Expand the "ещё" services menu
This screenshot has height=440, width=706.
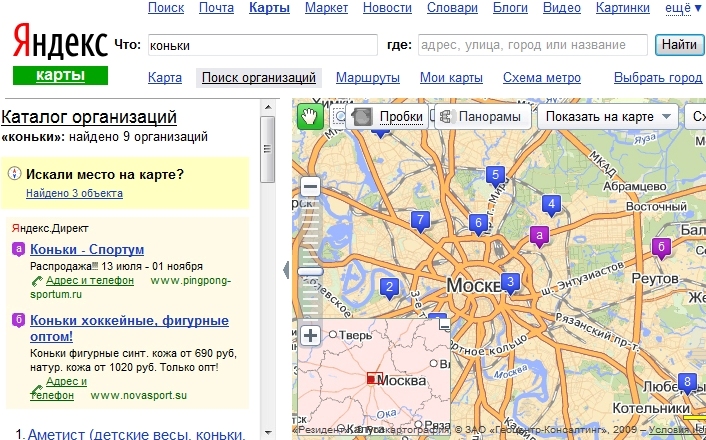click(x=683, y=8)
